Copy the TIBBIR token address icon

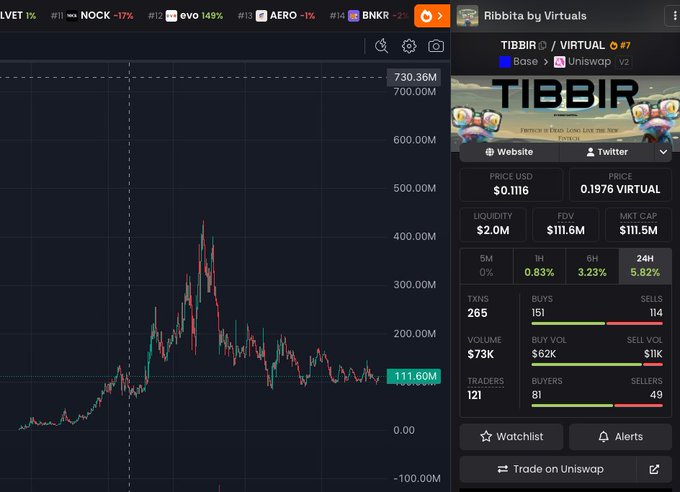tap(542, 46)
